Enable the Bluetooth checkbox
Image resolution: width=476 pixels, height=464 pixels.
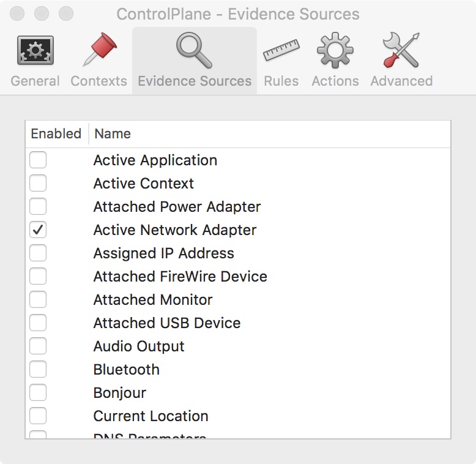pyautogui.click(x=38, y=369)
